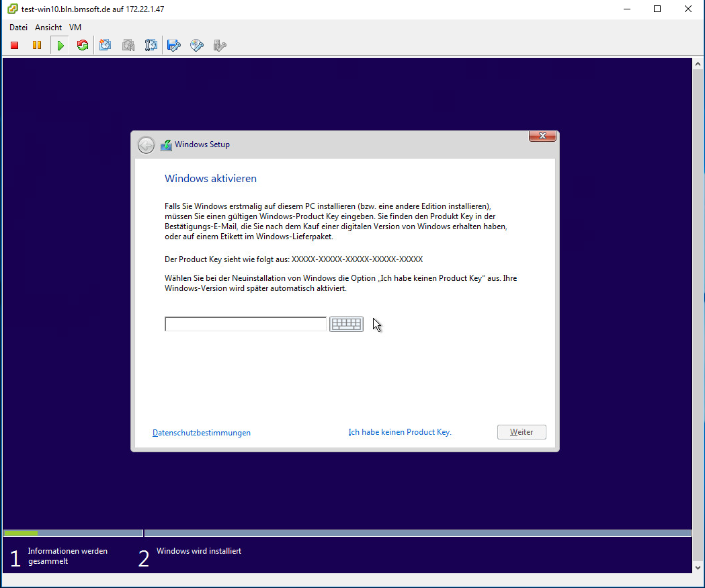
Task: Click the Weiter button
Action: point(522,432)
